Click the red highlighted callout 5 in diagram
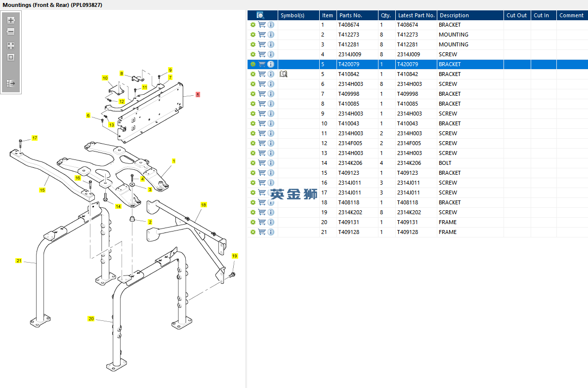 (x=198, y=94)
